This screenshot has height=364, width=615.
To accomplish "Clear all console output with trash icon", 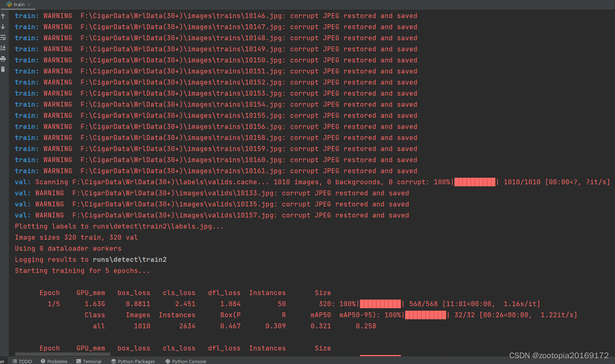I will pyautogui.click(x=3, y=69).
